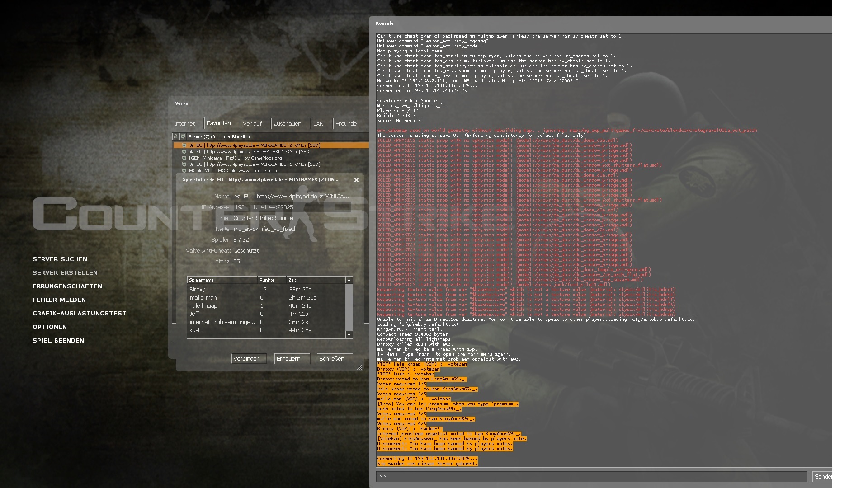Open OPTIONEN from main menu
868x488 pixels.
(x=50, y=327)
